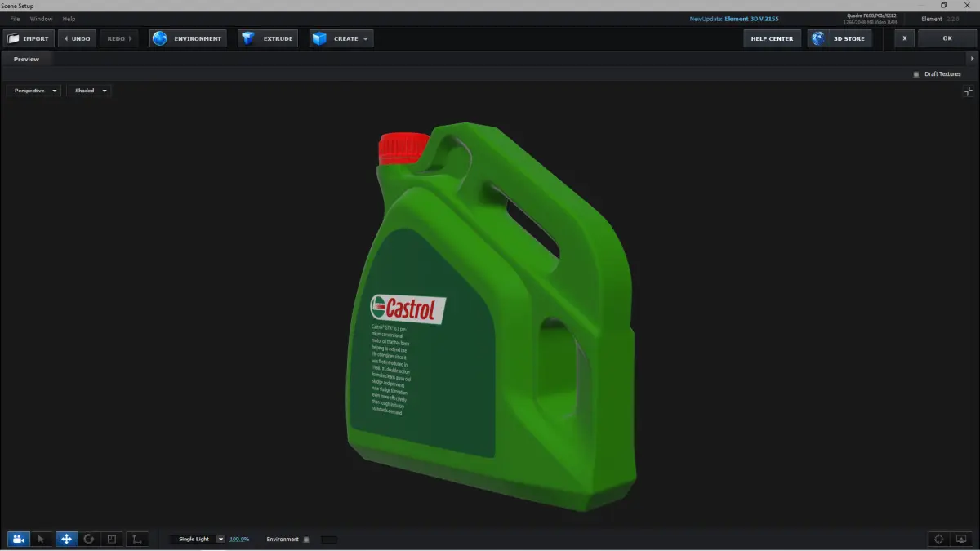This screenshot has height=551, width=980.
Task: Open the 3D Store
Action: (x=840, y=38)
